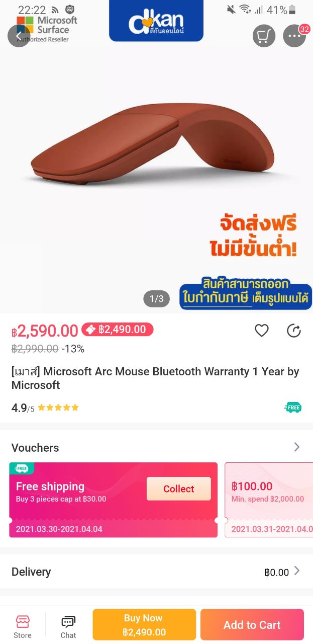Tap Buy Now ฿2,490.00 button
The image size is (313, 644).
click(x=144, y=624)
